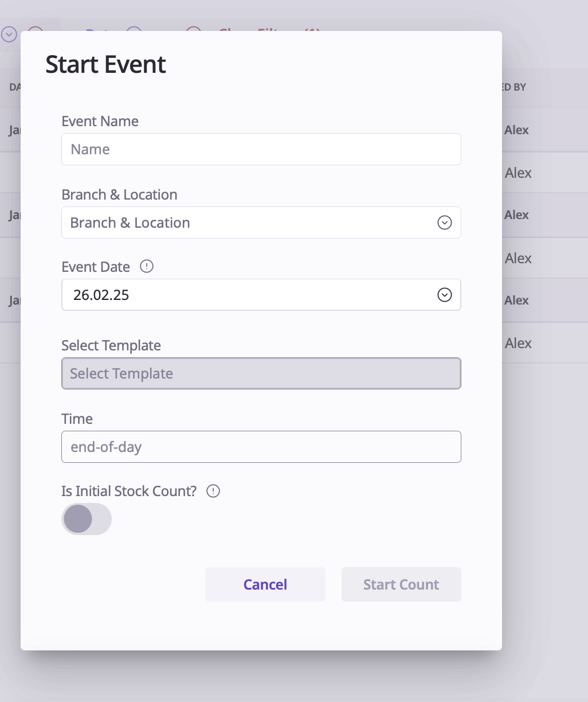588x702 pixels.
Task: Click the Start Count button
Action: [401, 584]
